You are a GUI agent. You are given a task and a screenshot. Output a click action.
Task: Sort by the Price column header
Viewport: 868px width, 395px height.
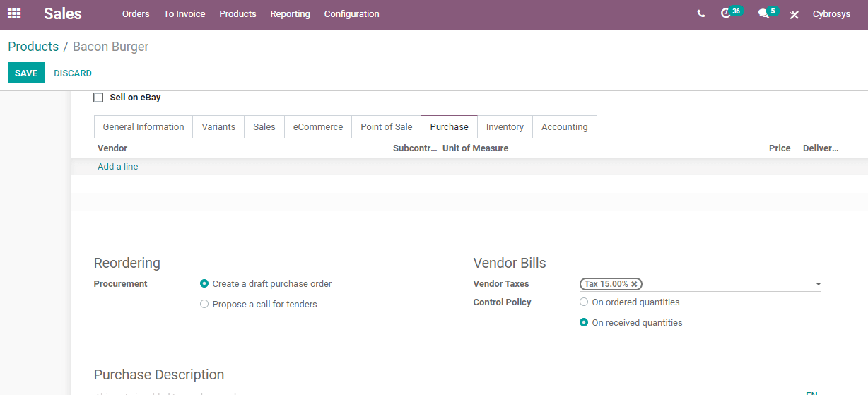[x=780, y=148]
